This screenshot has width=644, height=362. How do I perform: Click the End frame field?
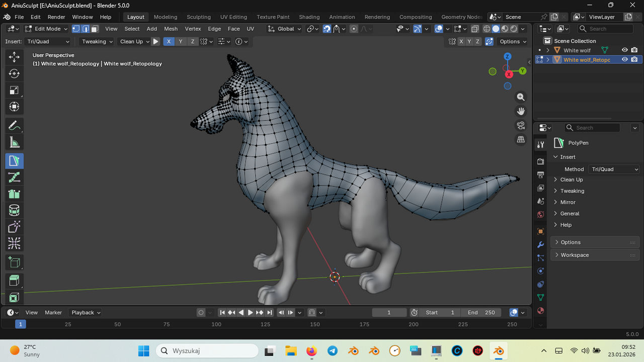pos(481,312)
